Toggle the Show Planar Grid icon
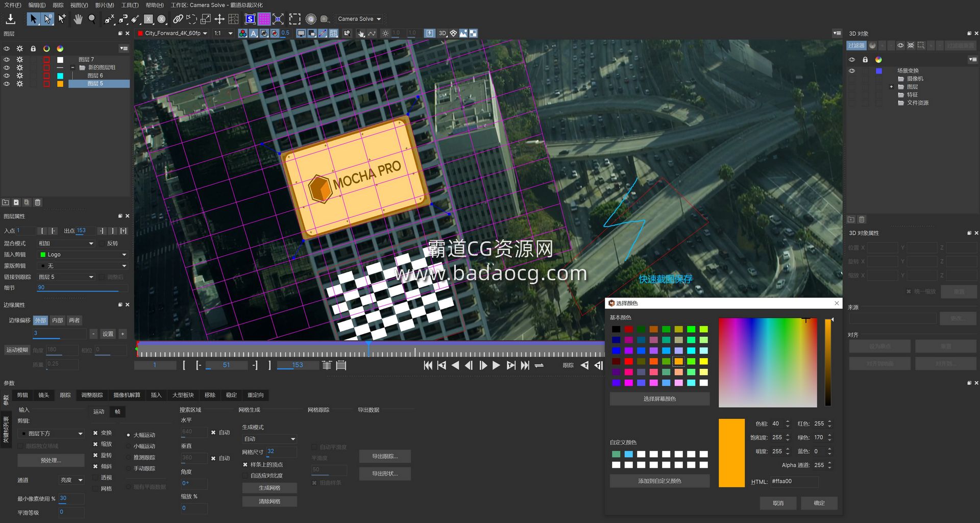Viewport: 980px width, 523px height. (264, 19)
